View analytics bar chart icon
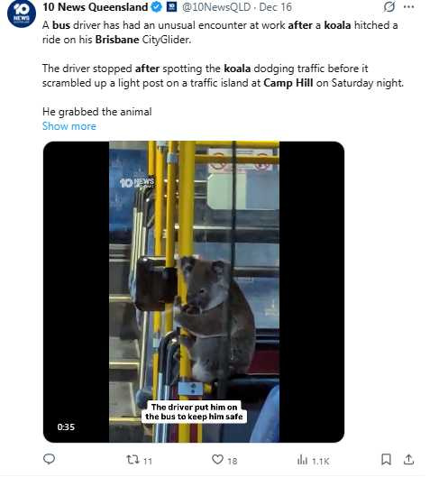 tap(302, 460)
